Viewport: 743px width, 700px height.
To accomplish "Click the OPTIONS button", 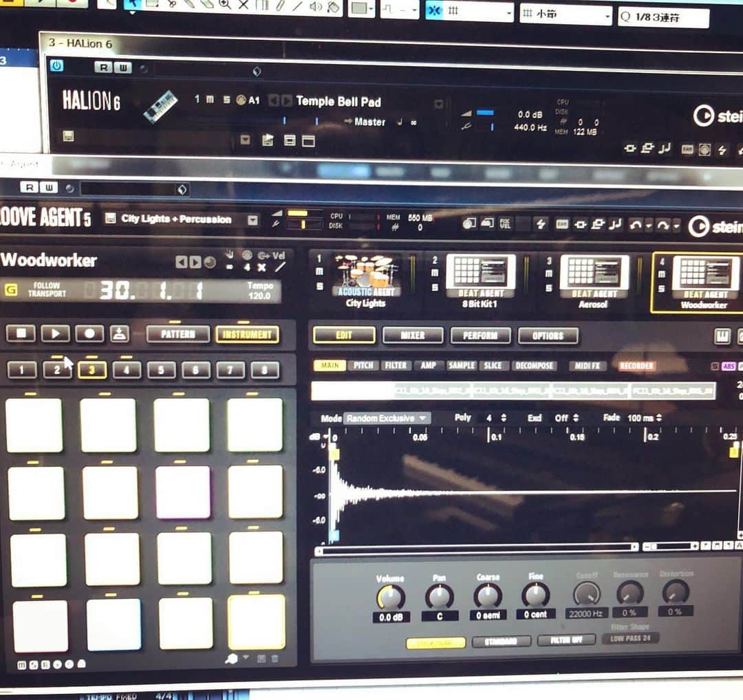I will click(548, 336).
